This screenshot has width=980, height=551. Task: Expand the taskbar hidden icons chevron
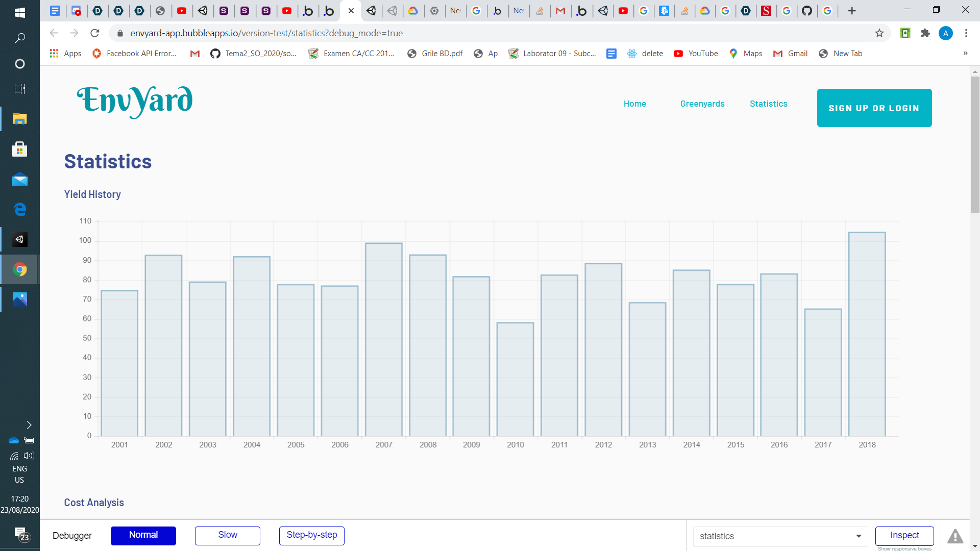29,425
